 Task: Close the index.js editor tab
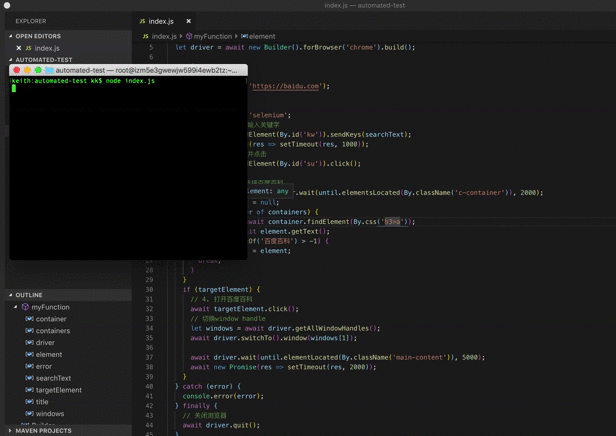188,21
